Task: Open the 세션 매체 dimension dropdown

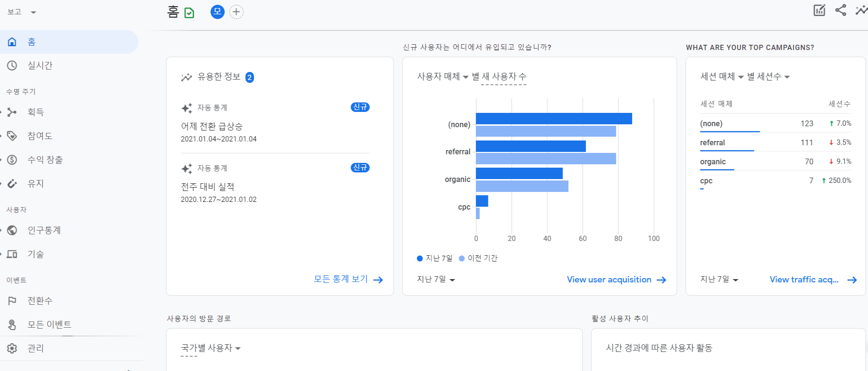Action: (722, 77)
